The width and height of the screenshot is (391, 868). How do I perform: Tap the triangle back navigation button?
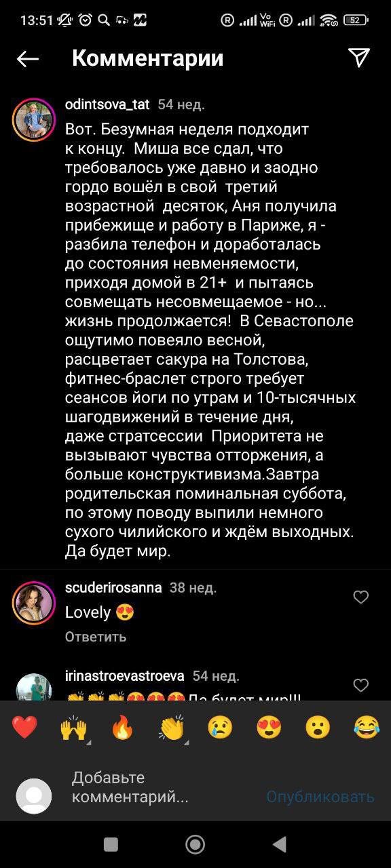[x=281, y=844]
